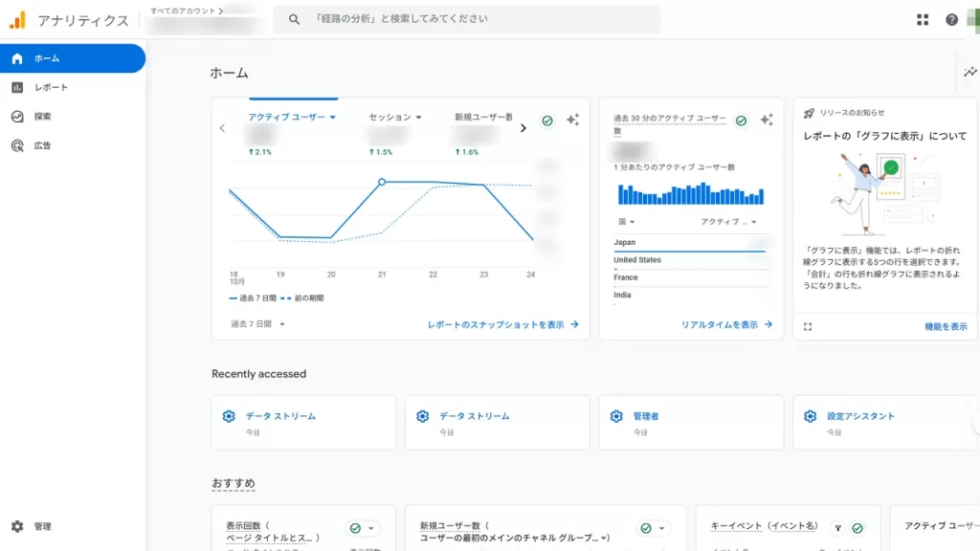The width and height of the screenshot is (980, 551).
Task: Open the 過去 7 日間 date range dropdown
Action: pos(253,324)
